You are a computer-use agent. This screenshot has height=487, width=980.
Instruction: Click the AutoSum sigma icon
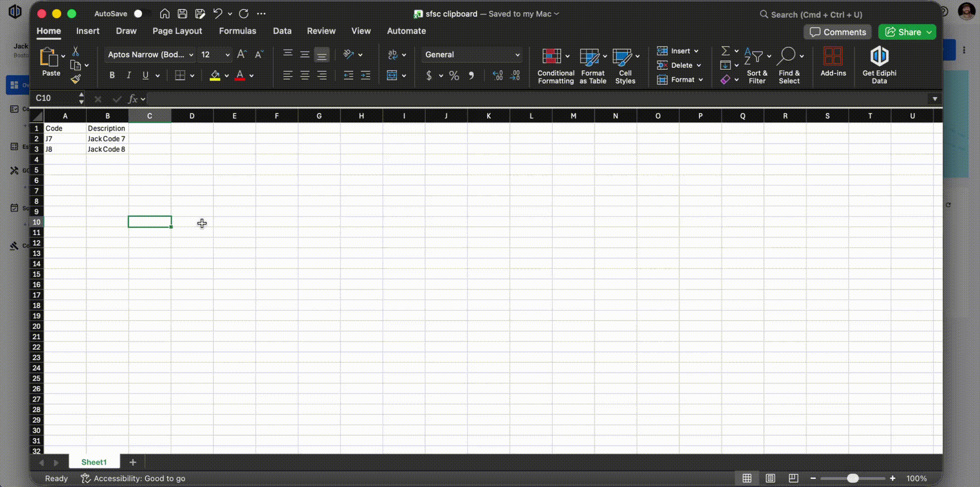tap(725, 51)
